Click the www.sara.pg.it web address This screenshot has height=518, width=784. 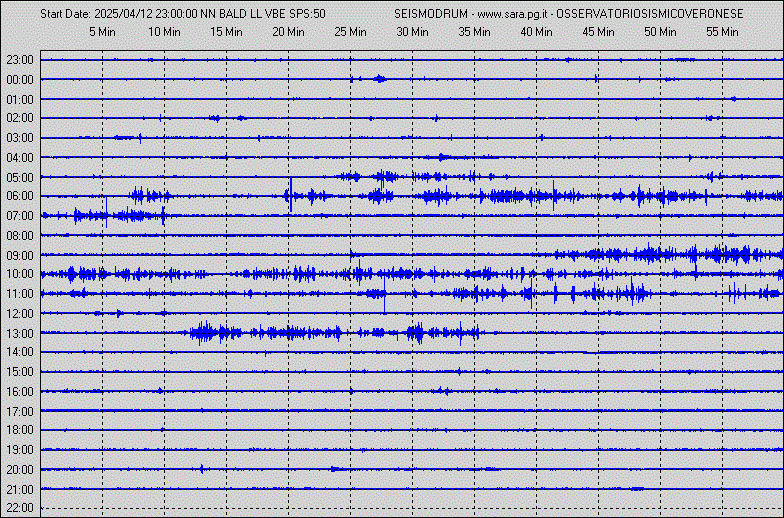pos(514,14)
